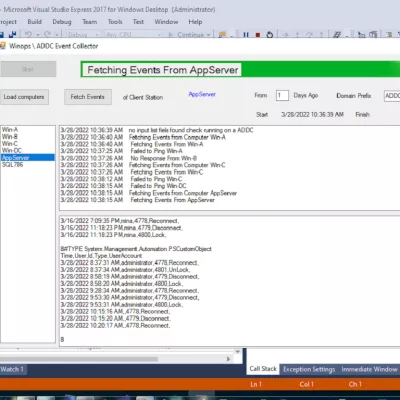Viewport: 400px width, 400px height.
Task: Click the Ch 1 status bar indicator
Action: point(355,384)
